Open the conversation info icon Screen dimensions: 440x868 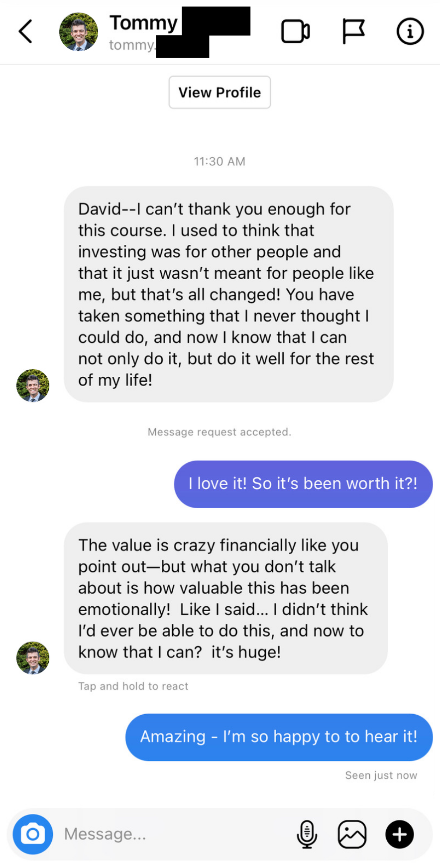[x=410, y=32]
